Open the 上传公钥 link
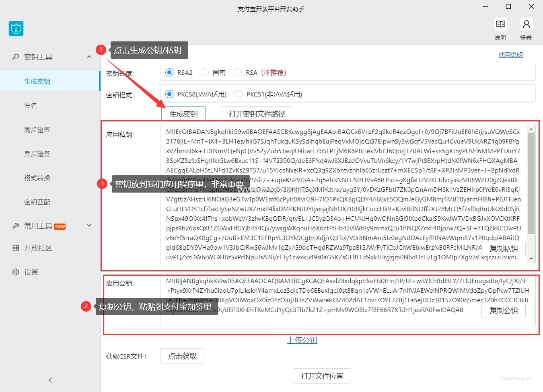 302,340
